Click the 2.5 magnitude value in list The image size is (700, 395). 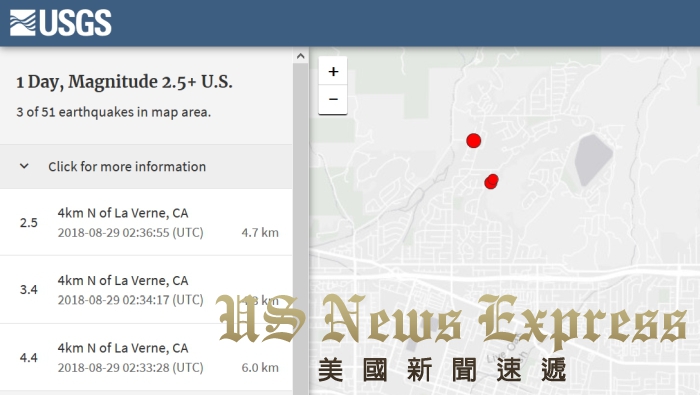click(29, 223)
